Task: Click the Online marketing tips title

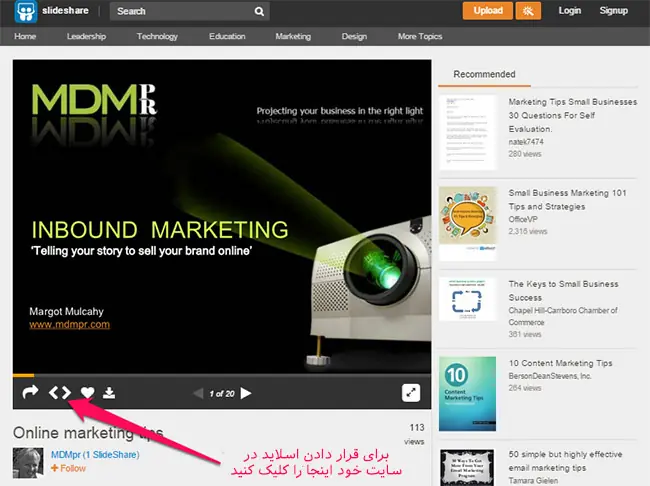Action: pos(88,433)
